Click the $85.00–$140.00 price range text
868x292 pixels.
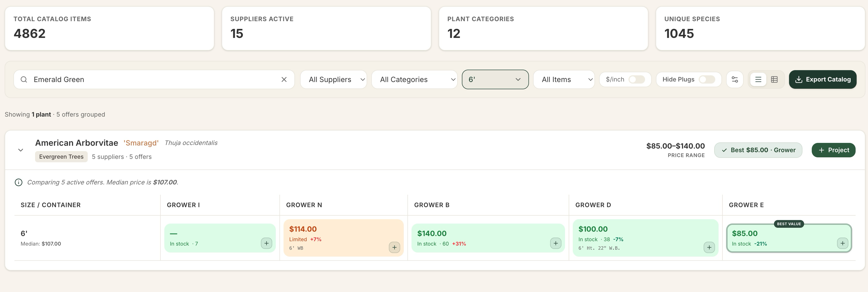coord(675,146)
